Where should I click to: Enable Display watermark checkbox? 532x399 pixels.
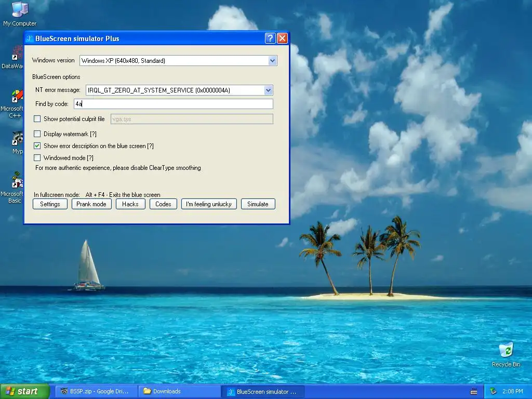(37, 134)
